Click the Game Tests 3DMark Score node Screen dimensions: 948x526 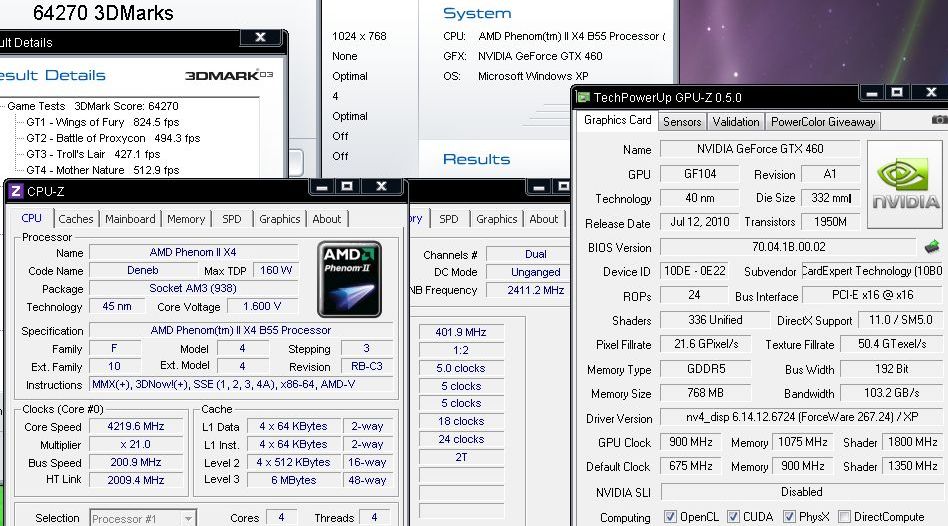(x=93, y=106)
